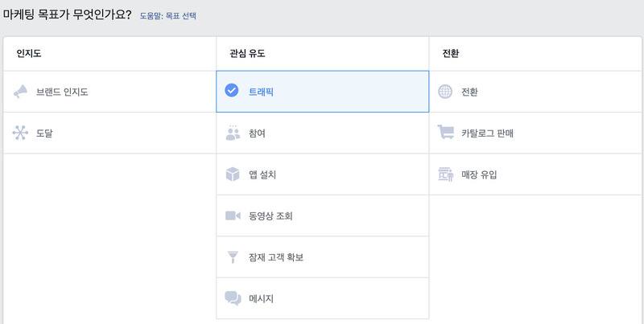The height and width of the screenshot is (324, 644).
Task: Click the 관심 유도 column header
Action: [x=247, y=54]
